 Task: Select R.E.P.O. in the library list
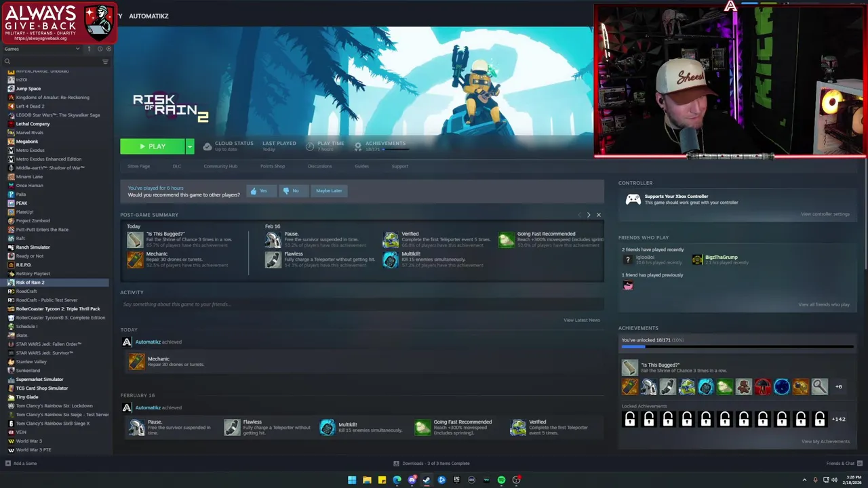click(x=24, y=265)
